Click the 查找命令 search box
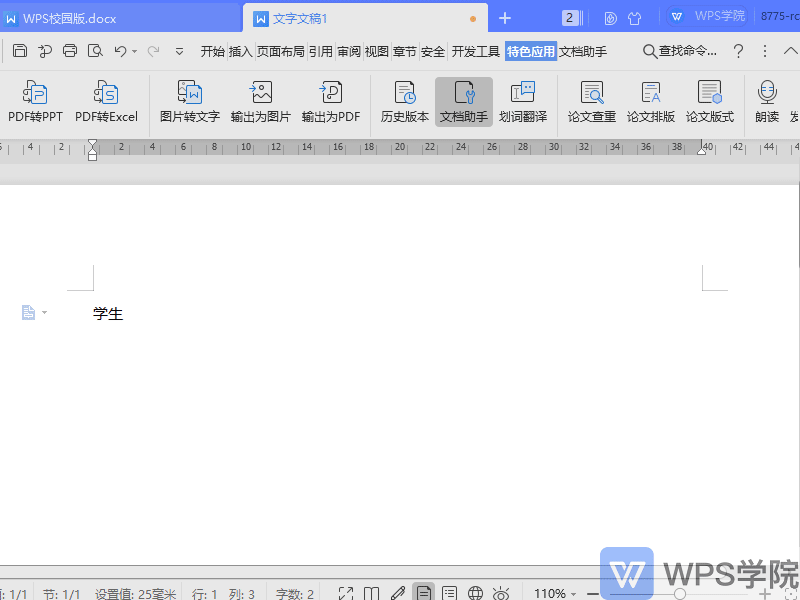 pos(680,51)
